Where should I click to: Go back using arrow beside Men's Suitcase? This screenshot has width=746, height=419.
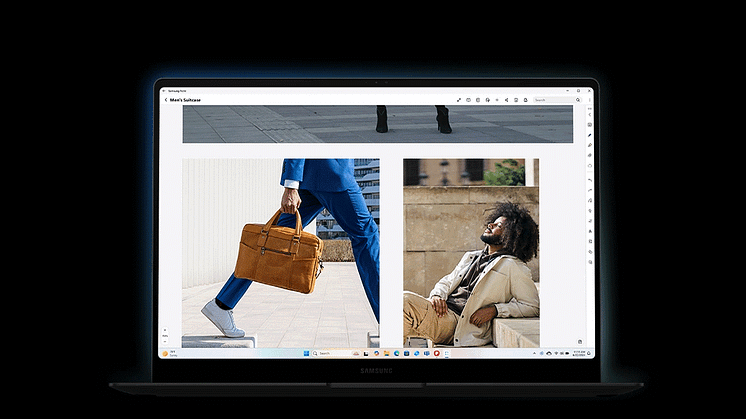pyautogui.click(x=165, y=100)
